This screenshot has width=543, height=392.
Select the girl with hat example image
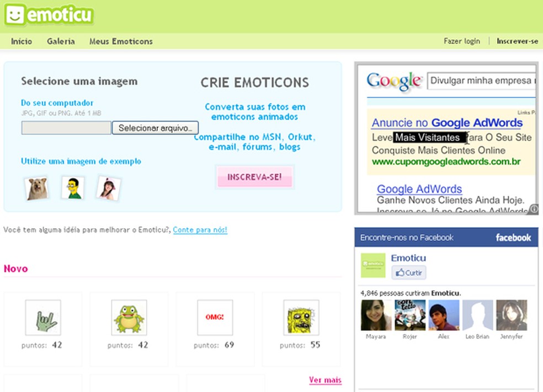pyautogui.click(x=108, y=188)
